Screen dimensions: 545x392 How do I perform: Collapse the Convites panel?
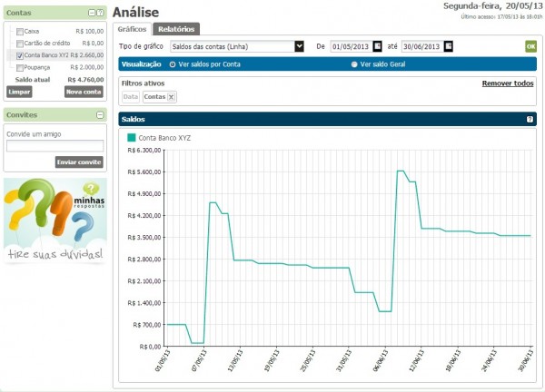[x=99, y=114]
